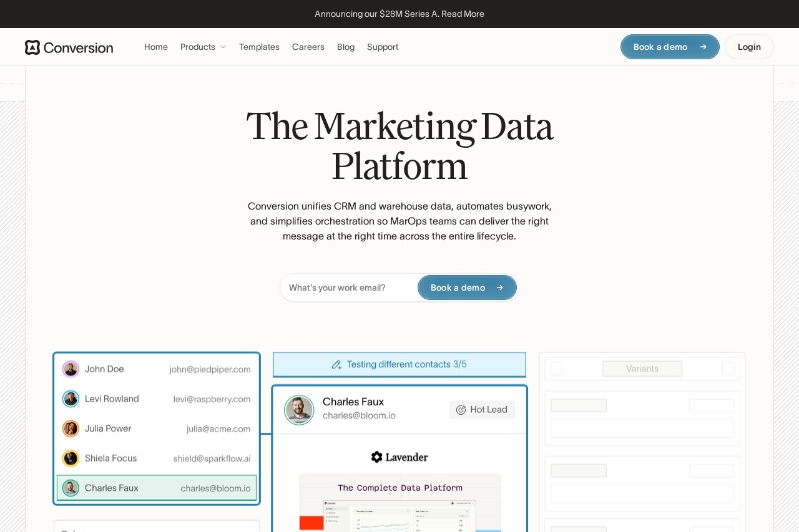Screen dimensions: 799x532
Task: Open the Blog from navigation
Action: [346, 47]
